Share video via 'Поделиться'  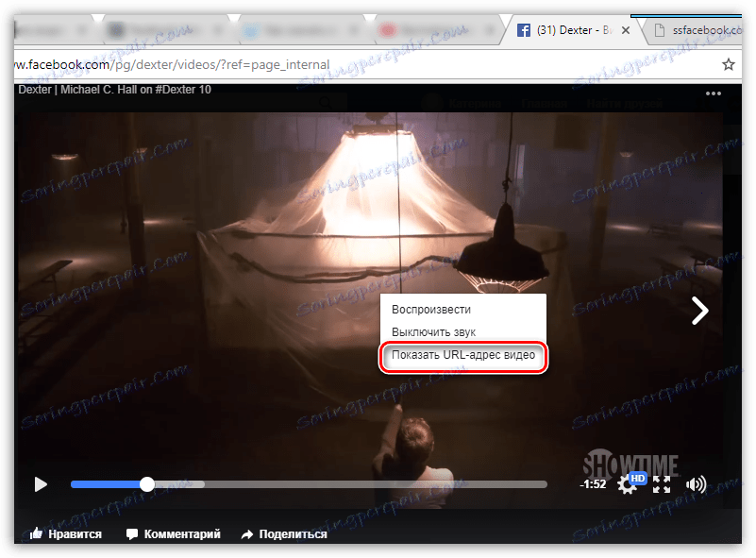pyautogui.click(x=284, y=533)
